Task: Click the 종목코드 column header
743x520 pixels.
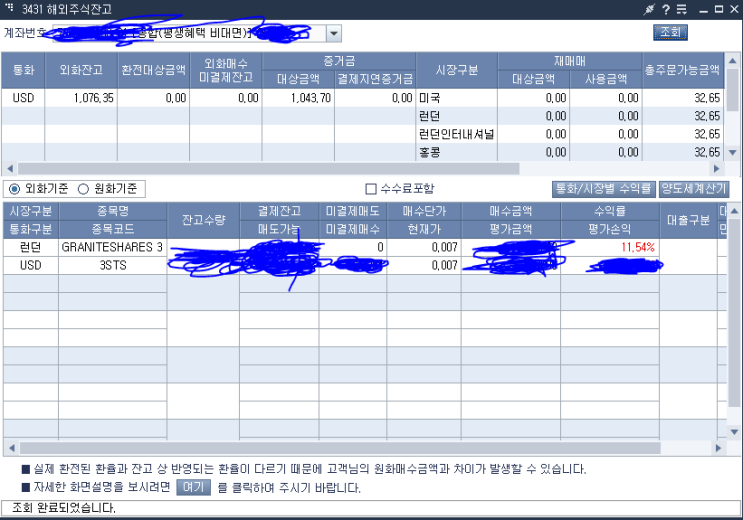Action: (x=113, y=229)
